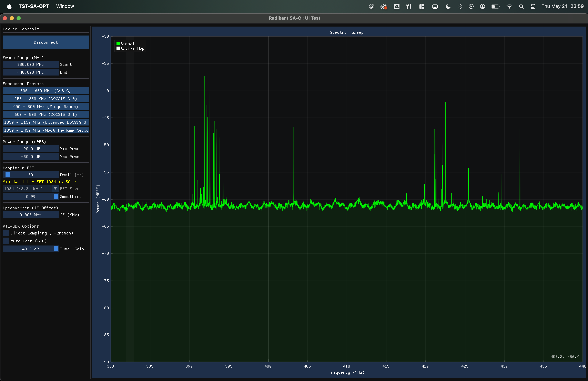Click the Tuner Gain slider at 49.6 dB

31,249
